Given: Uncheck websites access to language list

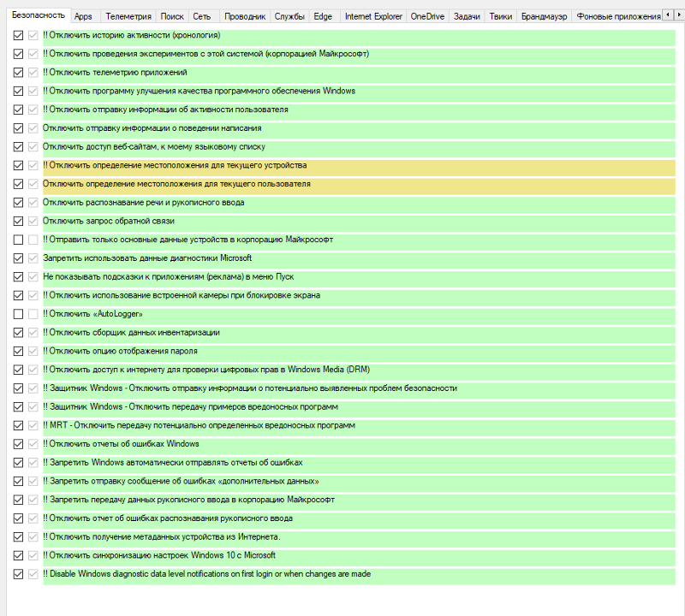Looking at the screenshot, I should point(18,146).
